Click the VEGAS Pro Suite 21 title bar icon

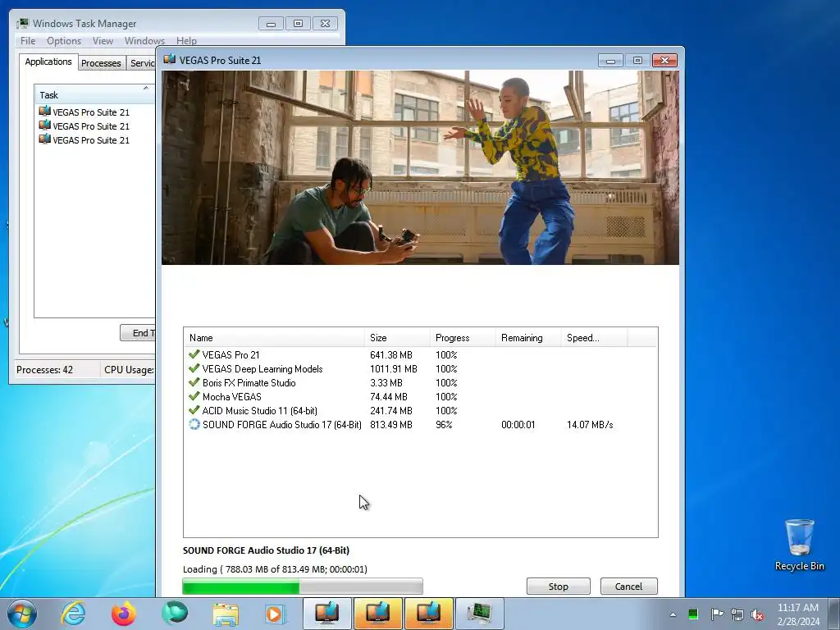tap(170, 59)
